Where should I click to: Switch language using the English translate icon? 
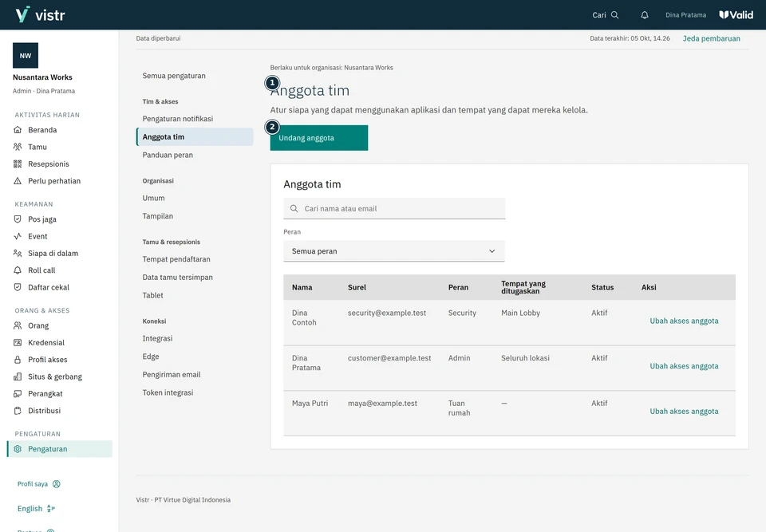pyautogui.click(x=51, y=509)
